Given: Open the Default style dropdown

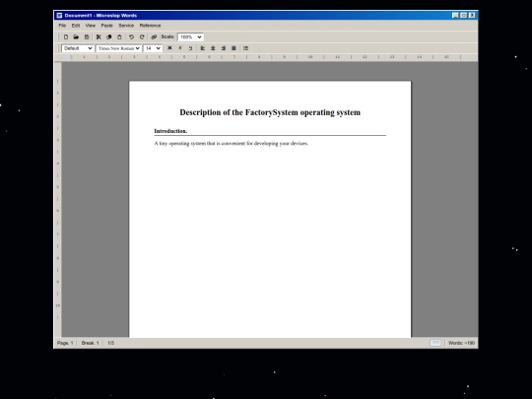Looking at the screenshot, I should click(x=78, y=48).
